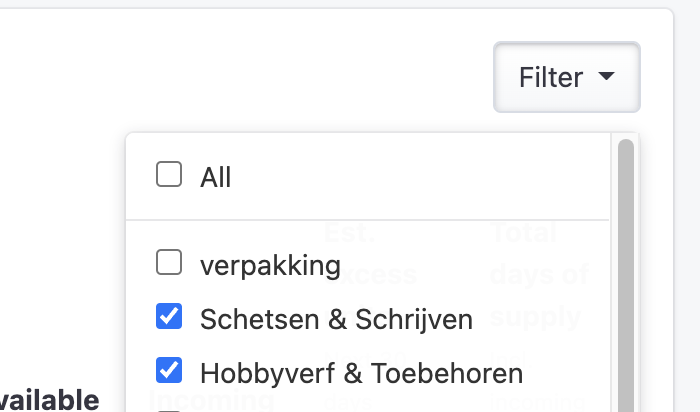Click the available column header
The height and width of the screenshot is (412, 700).
pyautogui.click(x=49, y=400)
